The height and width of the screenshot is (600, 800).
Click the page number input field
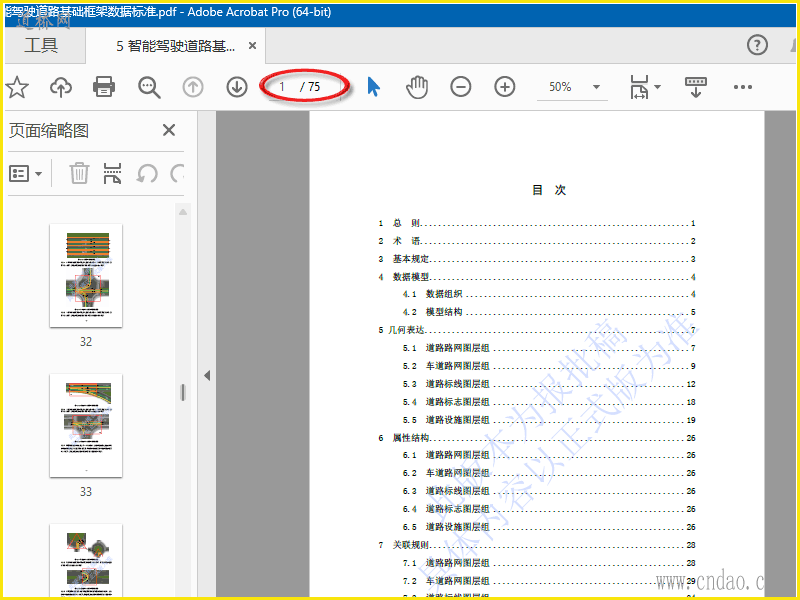pos(282,87)
